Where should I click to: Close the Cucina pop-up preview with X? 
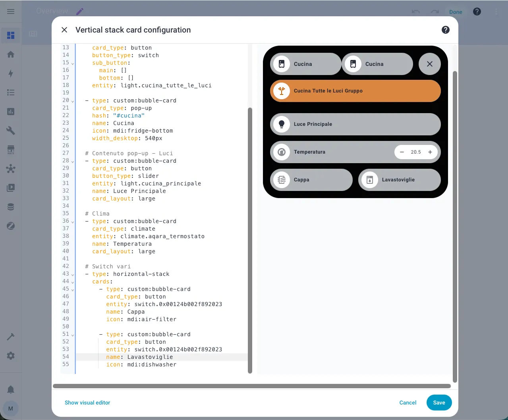pos(429,64)
